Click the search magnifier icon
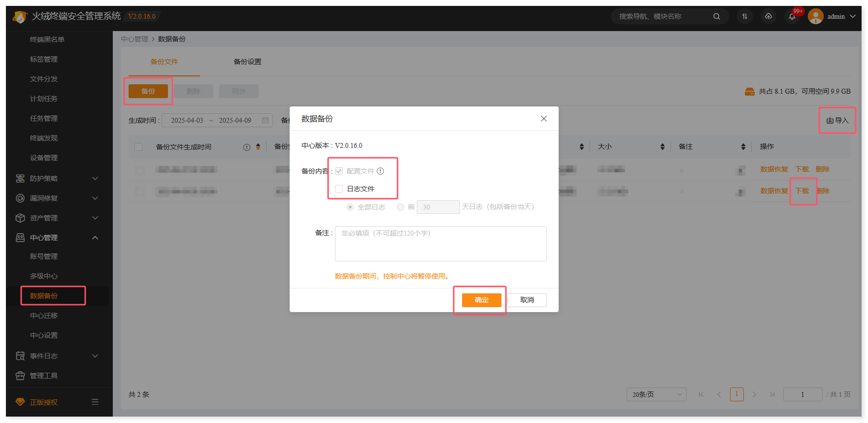This screenshot has width=868, height=423. [x=717, y=17]
